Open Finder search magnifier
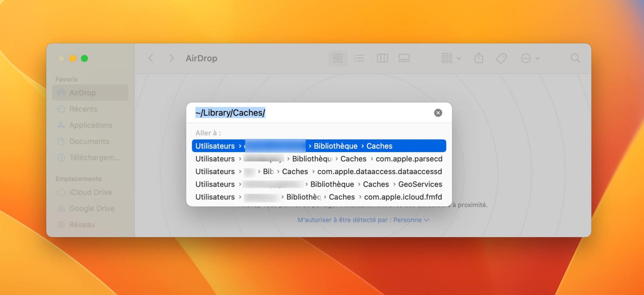The width and height of the screenshot is (644, 295). 575,58
